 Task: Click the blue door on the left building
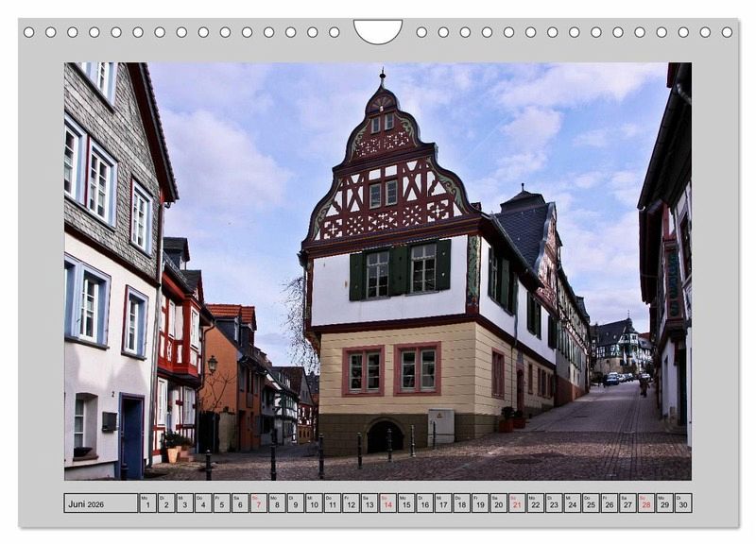[x=131, y=437]
